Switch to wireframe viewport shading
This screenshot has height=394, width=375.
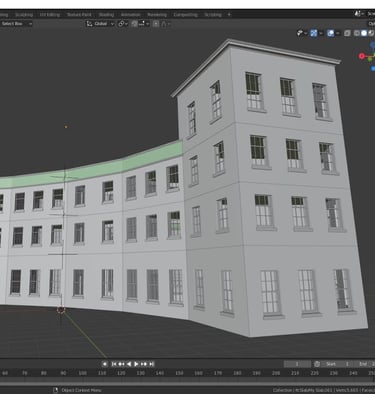pos(357,33)
